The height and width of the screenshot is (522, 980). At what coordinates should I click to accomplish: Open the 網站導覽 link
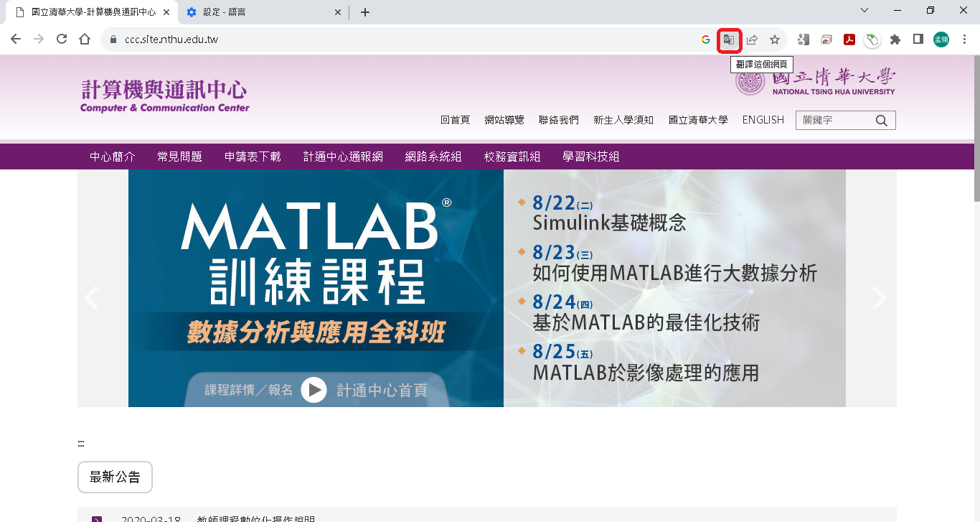[x=504, y=120]
